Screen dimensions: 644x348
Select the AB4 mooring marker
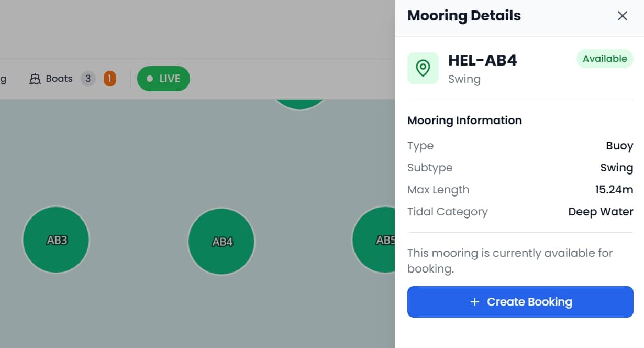(221, 242)
